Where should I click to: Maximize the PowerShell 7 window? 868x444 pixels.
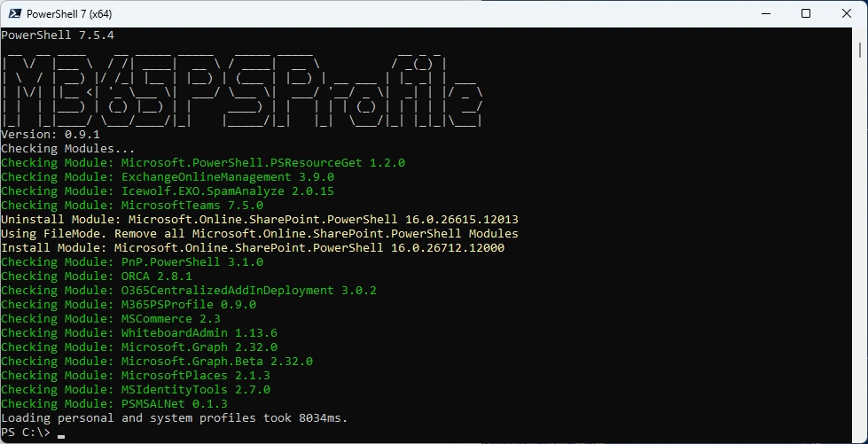(806, 13)
